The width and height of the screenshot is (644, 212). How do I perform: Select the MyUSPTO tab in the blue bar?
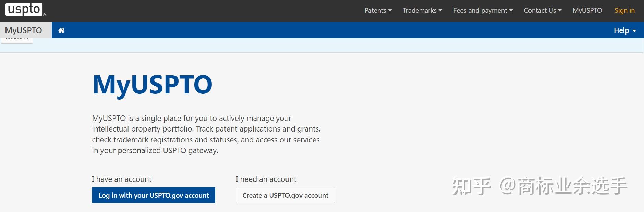click(23, 30)
